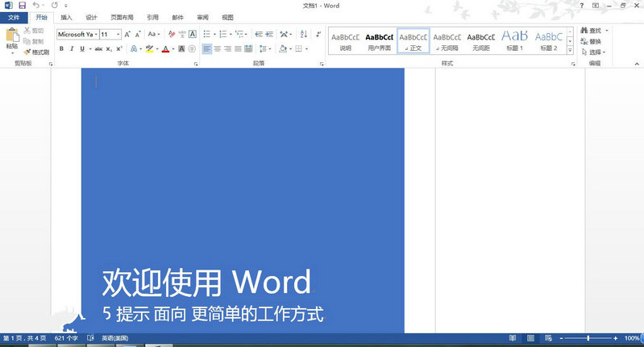Viewport: 644px width, 347px height.
Task: Click the zoom slider in status bar
Action: point(588,337)
